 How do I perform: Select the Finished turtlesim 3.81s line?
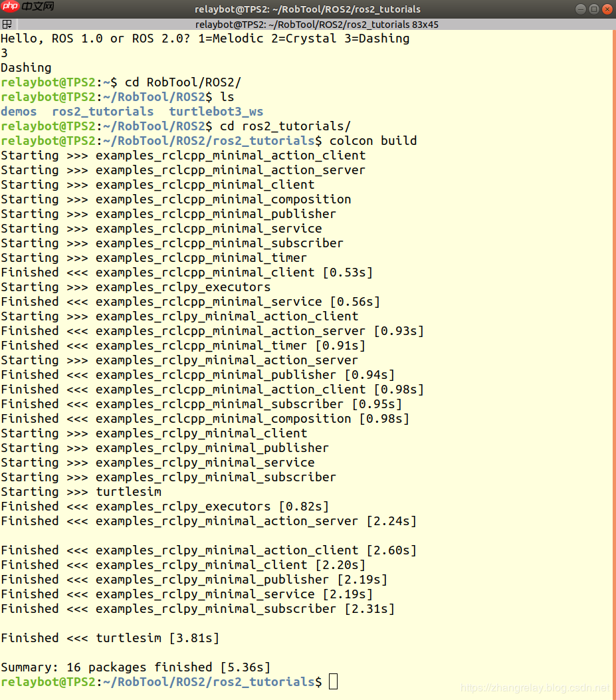110,638
